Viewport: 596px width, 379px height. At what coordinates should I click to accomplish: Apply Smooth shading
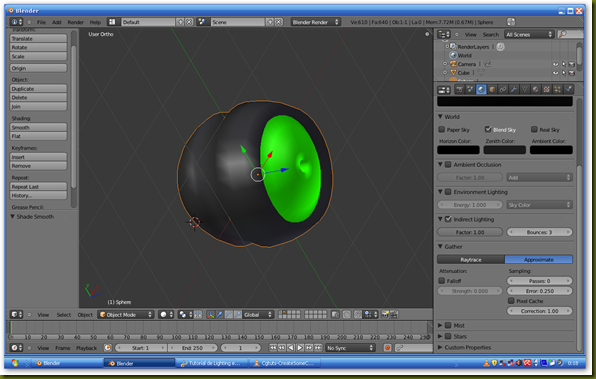pyautogui.click(x=38, y=127)
